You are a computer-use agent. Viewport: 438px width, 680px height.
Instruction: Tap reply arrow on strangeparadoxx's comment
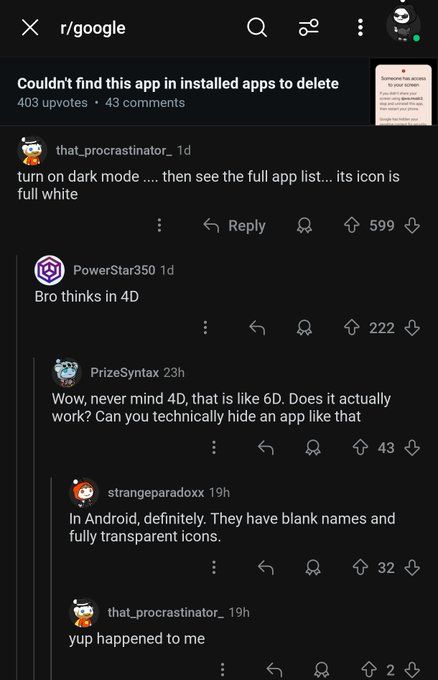[x=266, y=567]
